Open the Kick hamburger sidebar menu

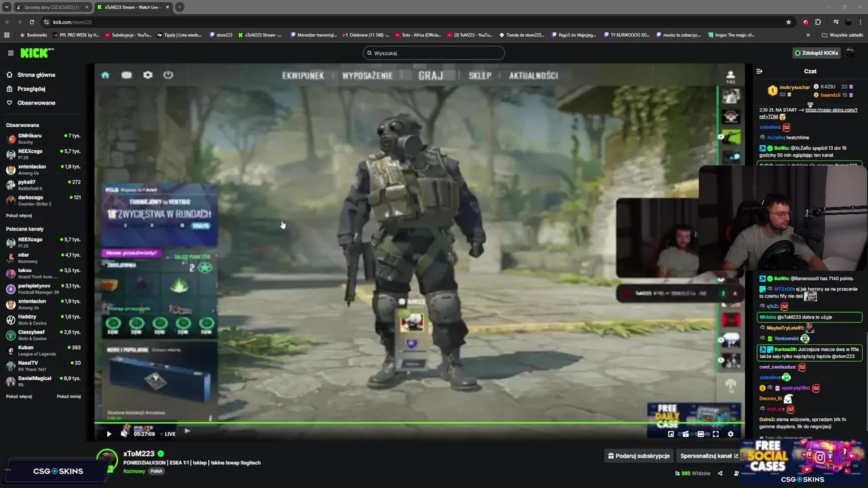click(x=10, y=53)
